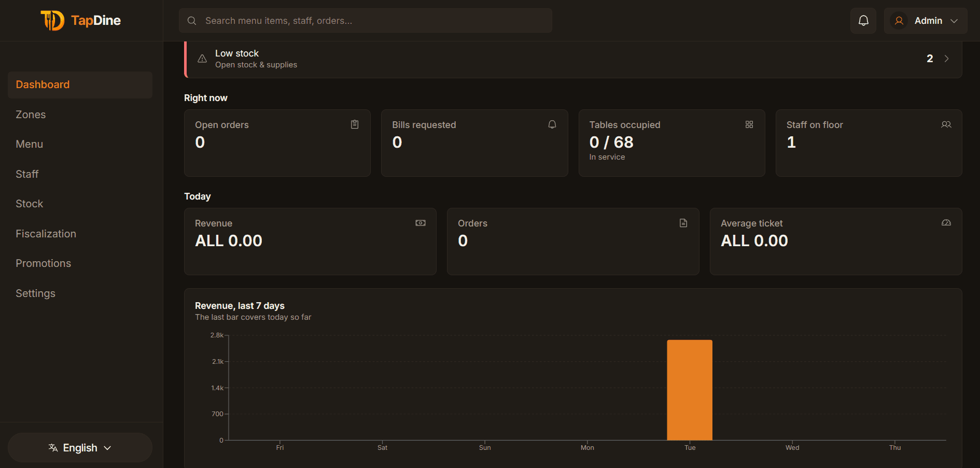Open Stock page in sidebar
The image size is (980, 468).
tap(80, 204)
